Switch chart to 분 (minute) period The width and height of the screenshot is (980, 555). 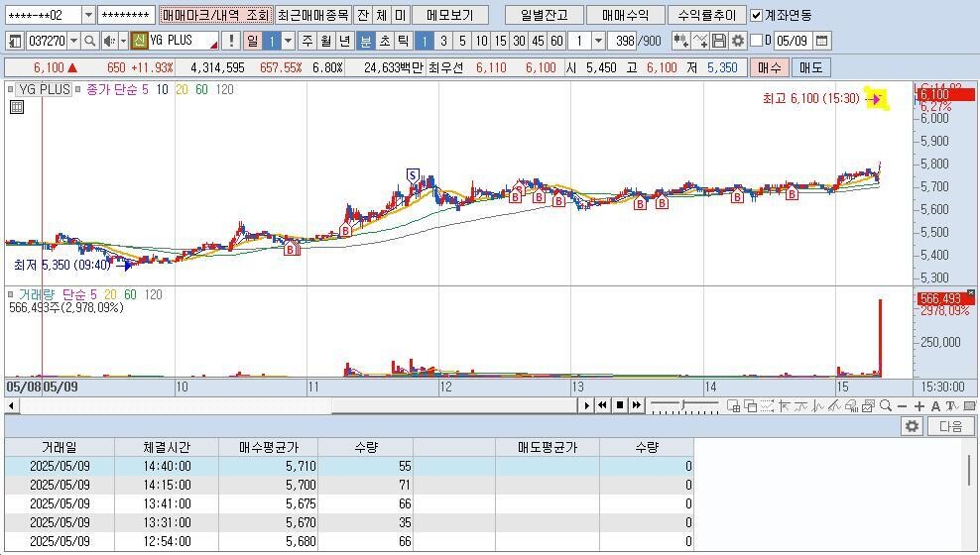click(x=365, y=41)
